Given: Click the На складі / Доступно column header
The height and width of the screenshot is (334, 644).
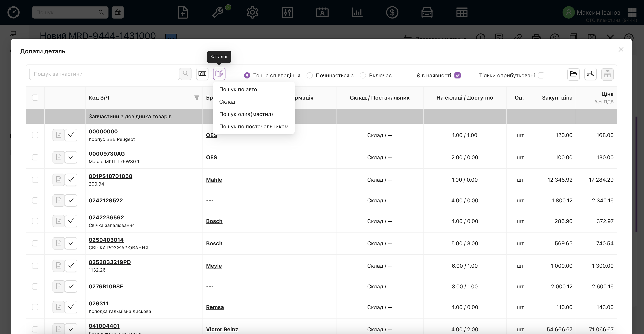Looking at the screenshot, I should (x=464, y=98).
